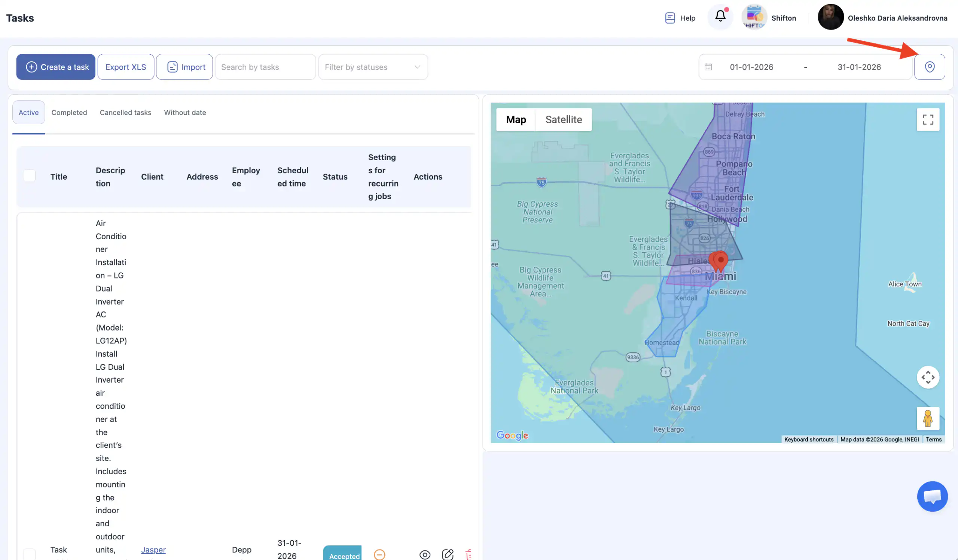Open the notifications bell

pyautogui.click(x=720, y=16)
